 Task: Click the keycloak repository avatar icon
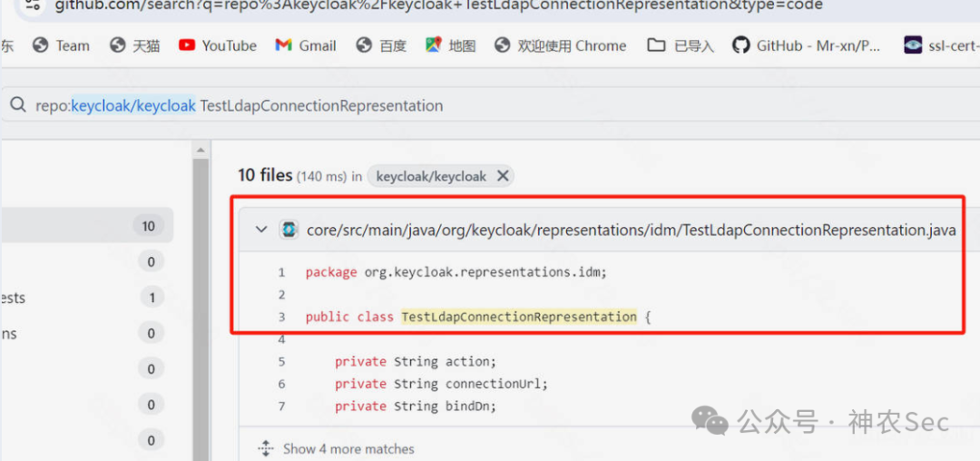289,230
